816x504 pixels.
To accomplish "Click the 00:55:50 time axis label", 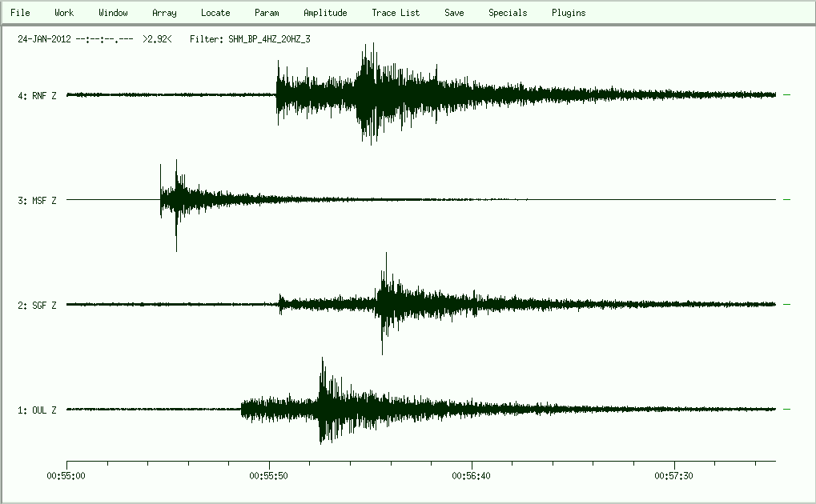I will [x=269, y=476].
